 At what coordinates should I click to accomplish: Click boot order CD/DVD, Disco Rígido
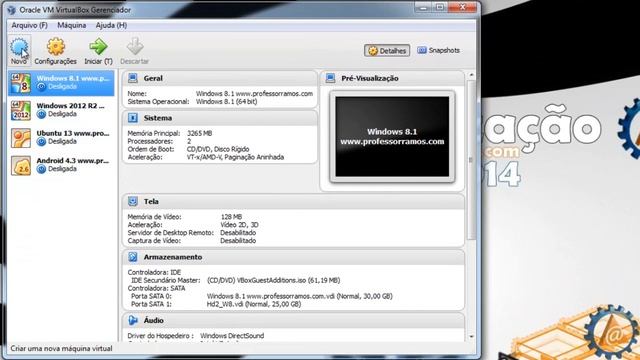pyautogui.click(x=218, y=149)
